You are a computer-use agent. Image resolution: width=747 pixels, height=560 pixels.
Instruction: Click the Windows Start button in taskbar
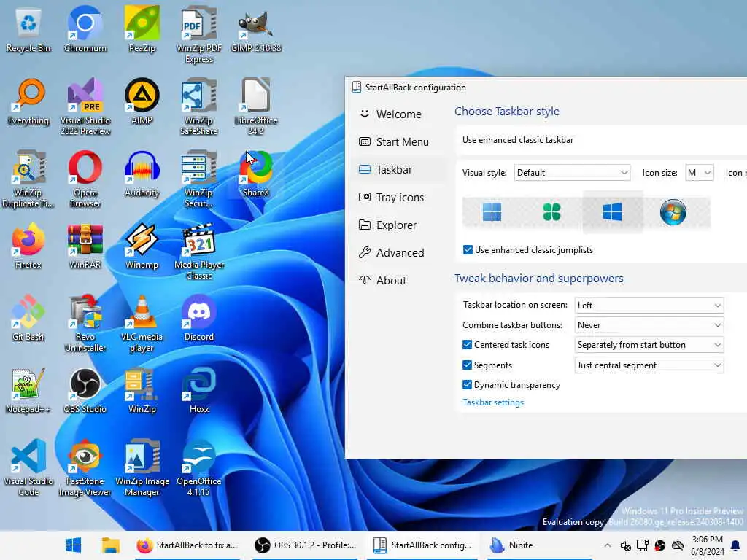(74, 545)
